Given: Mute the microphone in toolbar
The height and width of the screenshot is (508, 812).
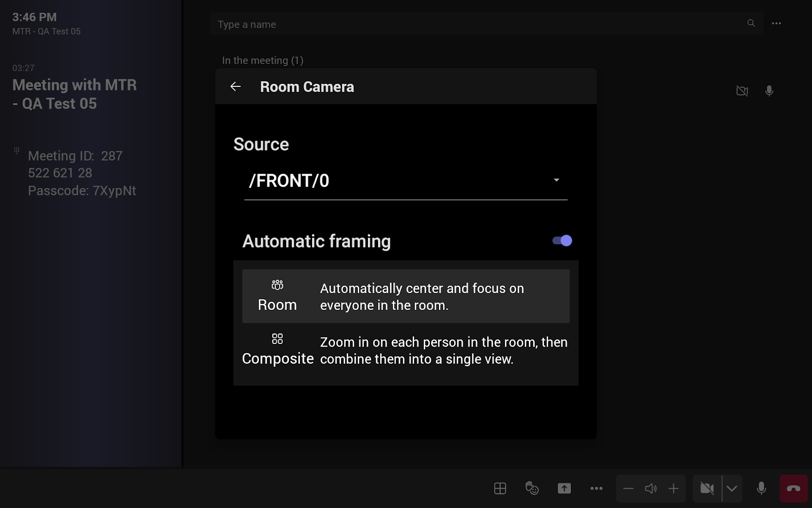Looking at the screenshot, I should 761,489.
